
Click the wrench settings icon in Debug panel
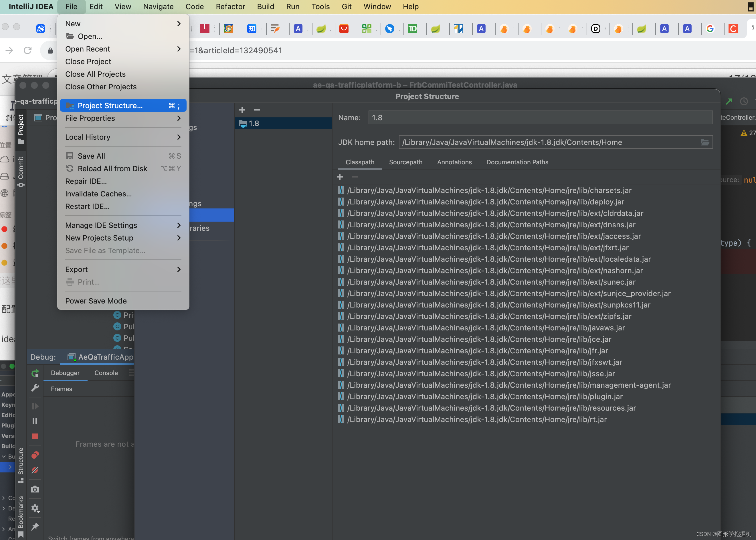coord(35,388)
